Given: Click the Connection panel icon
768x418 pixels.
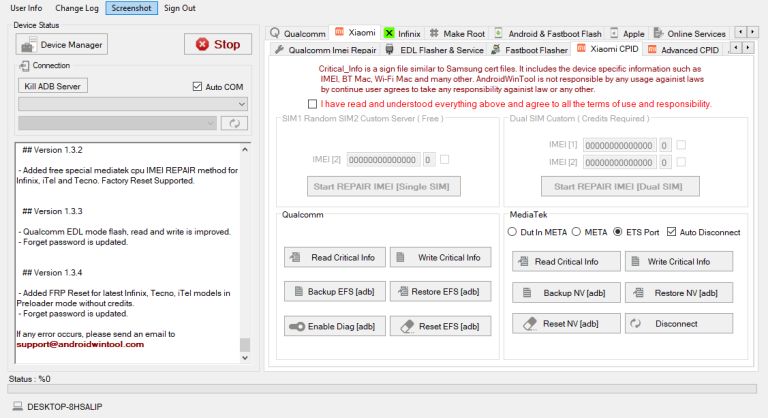Looking at the screenshot, I should coord(24,66).
